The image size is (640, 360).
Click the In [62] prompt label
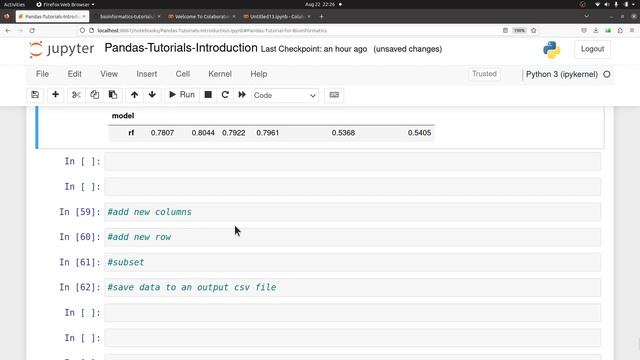80,287
